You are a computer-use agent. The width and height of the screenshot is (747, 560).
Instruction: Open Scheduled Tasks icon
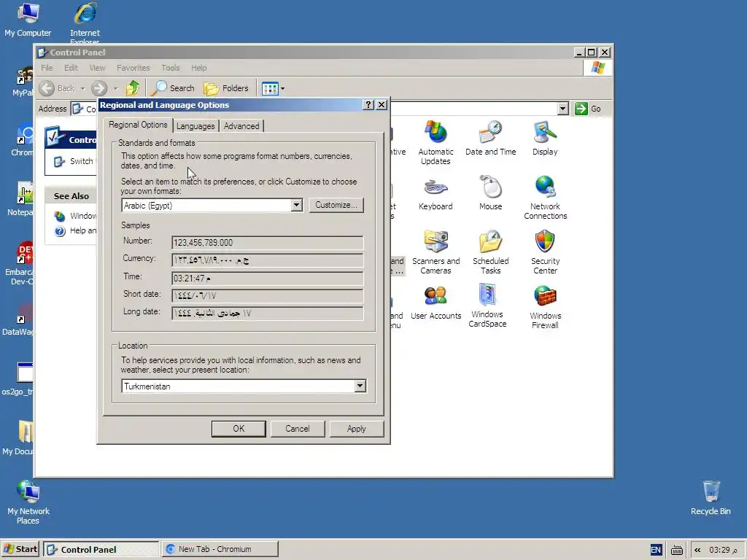pyautogui.click(x=490, y=252)
